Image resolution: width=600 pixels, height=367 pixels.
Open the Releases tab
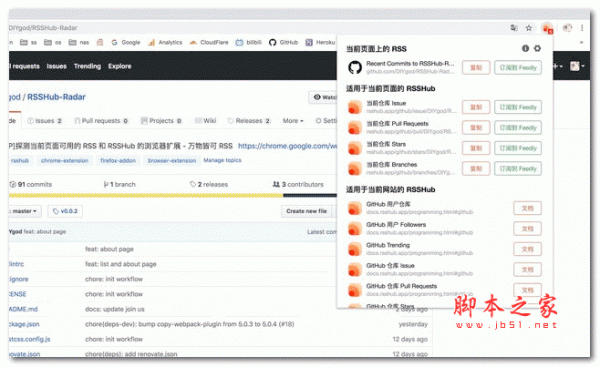coord(249,121)
